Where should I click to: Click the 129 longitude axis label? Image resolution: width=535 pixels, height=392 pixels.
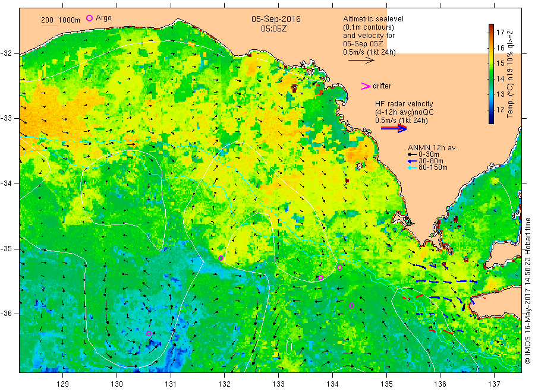63,384
